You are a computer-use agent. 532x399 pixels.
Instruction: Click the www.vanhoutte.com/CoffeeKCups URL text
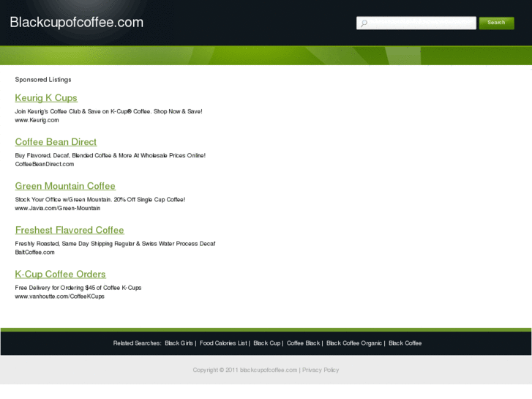(60, 297)
